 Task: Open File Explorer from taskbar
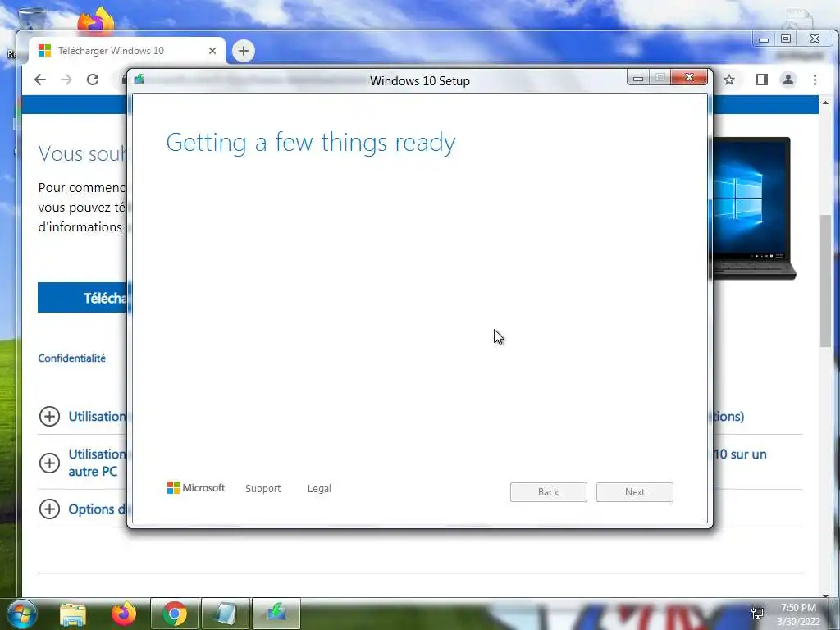point(73,614)
